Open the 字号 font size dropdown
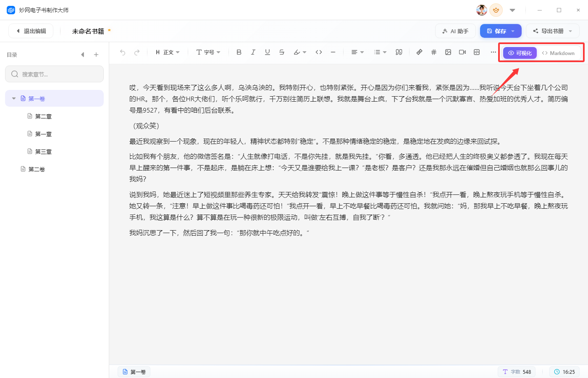Image resolution: width=588 pixels, height=378 pixels. [x=208, y=52]
